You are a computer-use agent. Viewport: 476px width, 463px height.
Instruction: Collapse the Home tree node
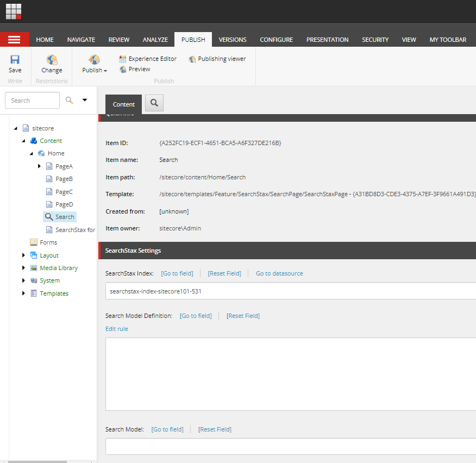tap(32, 154)
